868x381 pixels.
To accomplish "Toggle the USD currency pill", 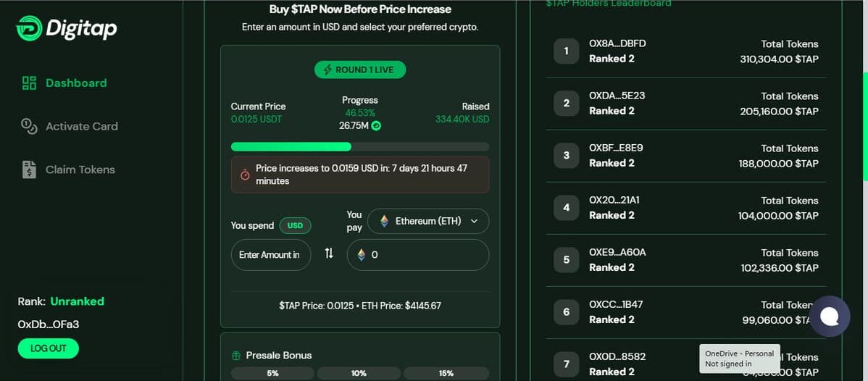I will (295, 225).
